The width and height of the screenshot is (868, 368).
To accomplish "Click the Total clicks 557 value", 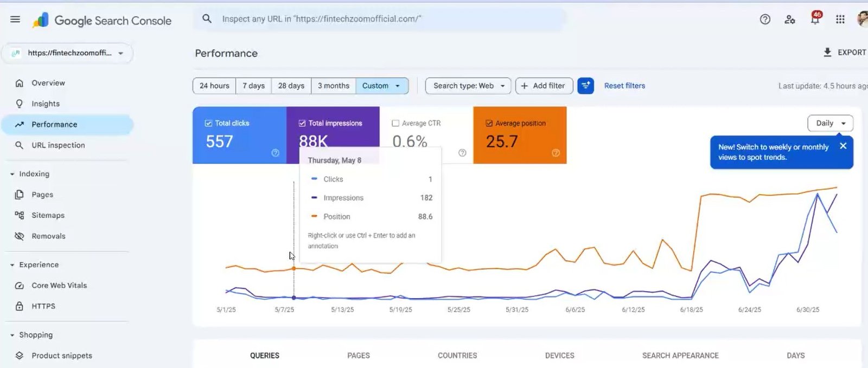I will 219,141.
